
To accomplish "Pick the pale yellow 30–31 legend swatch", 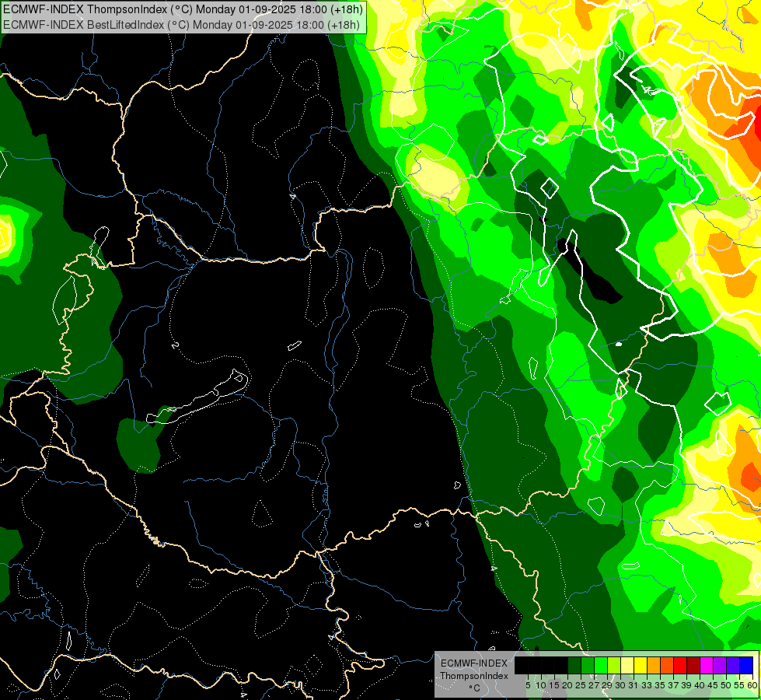I will point(627,665).
